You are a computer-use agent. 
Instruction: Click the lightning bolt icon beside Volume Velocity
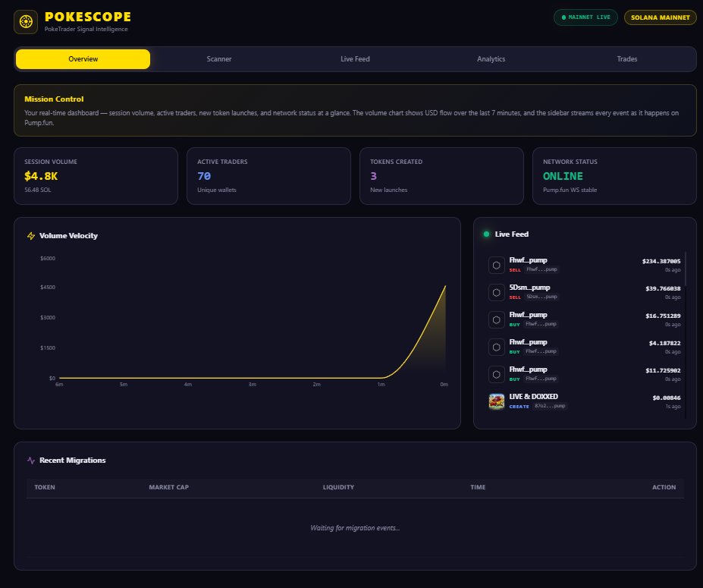31,236
